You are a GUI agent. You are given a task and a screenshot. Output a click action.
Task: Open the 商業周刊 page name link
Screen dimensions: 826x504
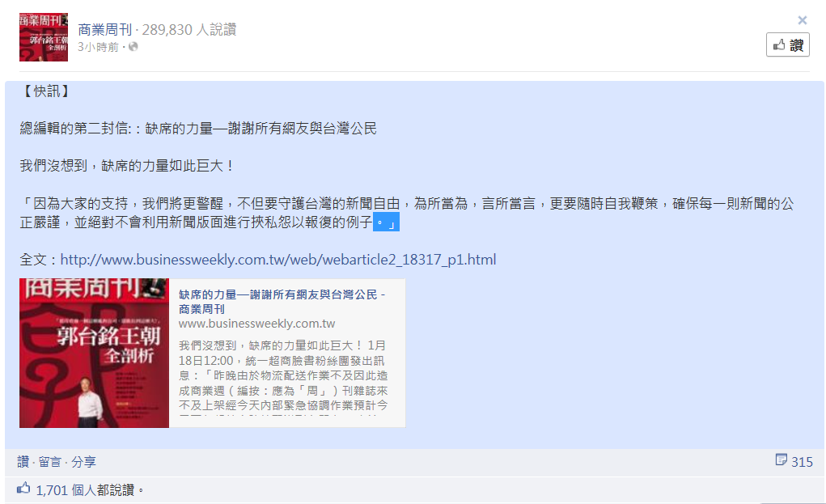point(105,29)
